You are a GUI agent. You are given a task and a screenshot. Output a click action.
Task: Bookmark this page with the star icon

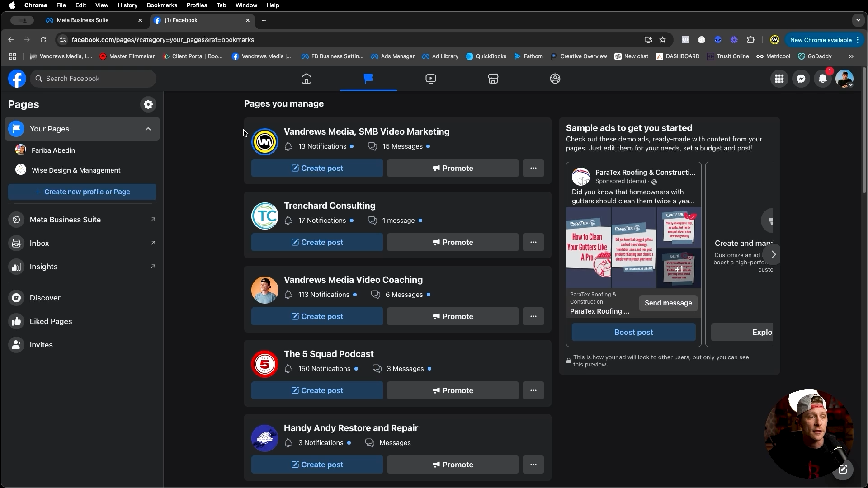(x=663, y=40)
